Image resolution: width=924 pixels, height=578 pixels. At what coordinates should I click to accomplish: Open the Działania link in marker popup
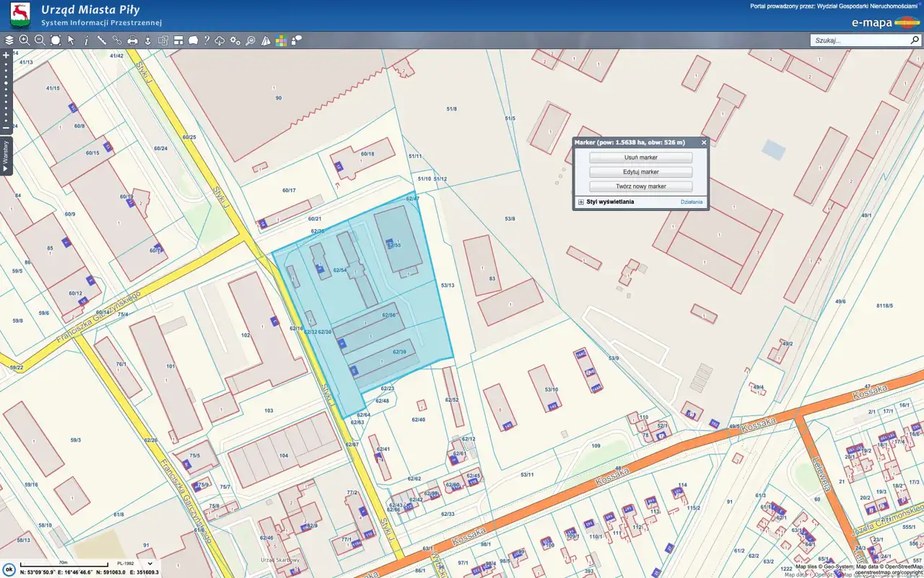point(691,202)
